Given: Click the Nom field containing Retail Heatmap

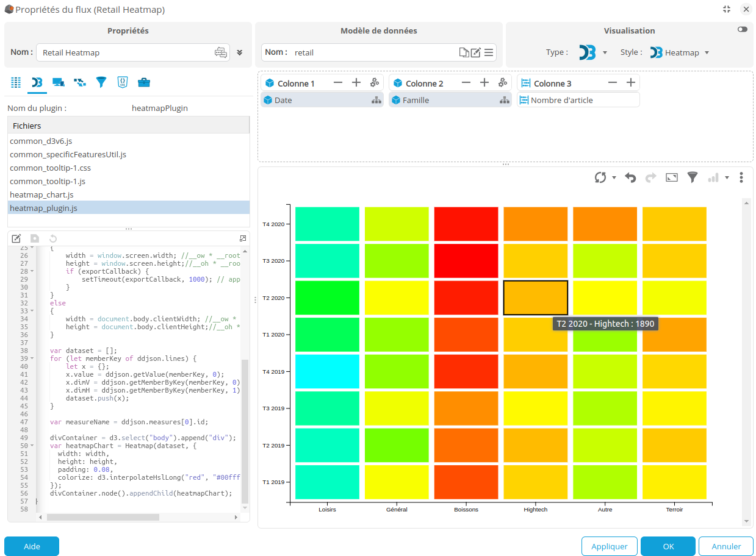Looking at the screenshot, I should (125, 52).
